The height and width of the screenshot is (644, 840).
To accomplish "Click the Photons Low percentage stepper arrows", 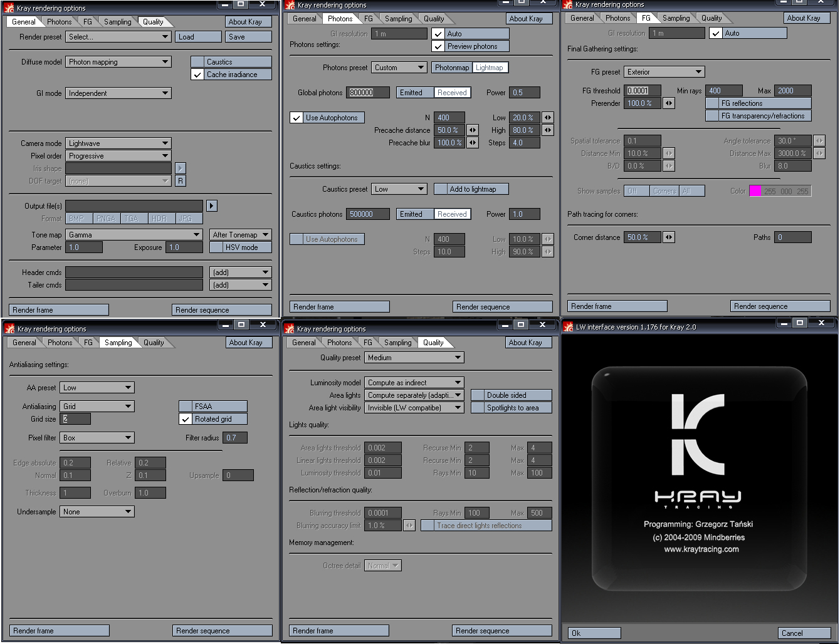I will 548,118.
